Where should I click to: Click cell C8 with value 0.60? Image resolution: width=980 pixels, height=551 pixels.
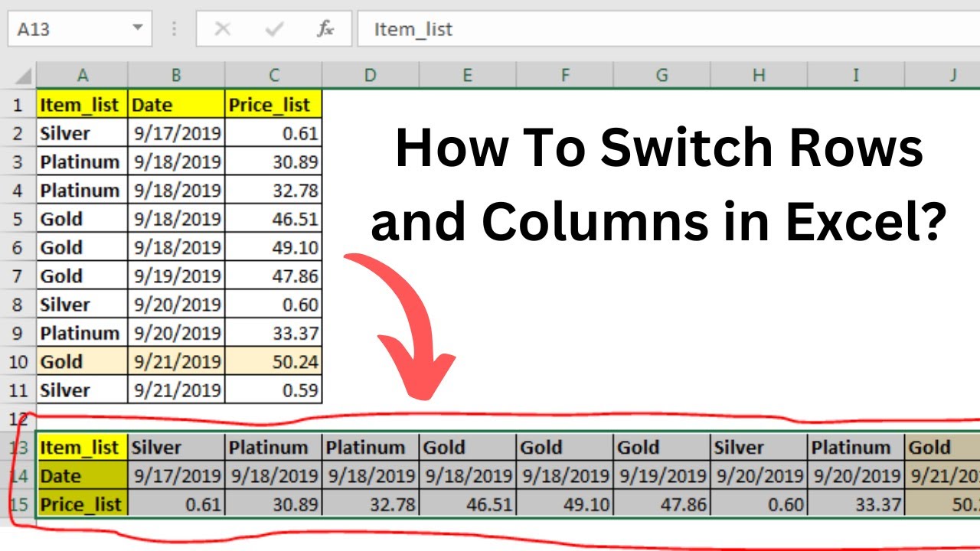pos(273,305)
